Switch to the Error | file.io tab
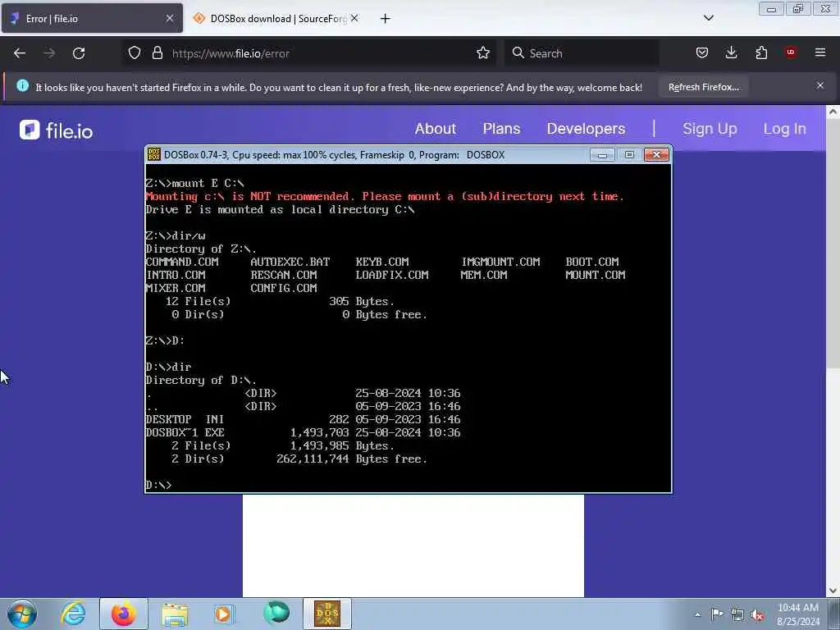 (x=92, y=18)
